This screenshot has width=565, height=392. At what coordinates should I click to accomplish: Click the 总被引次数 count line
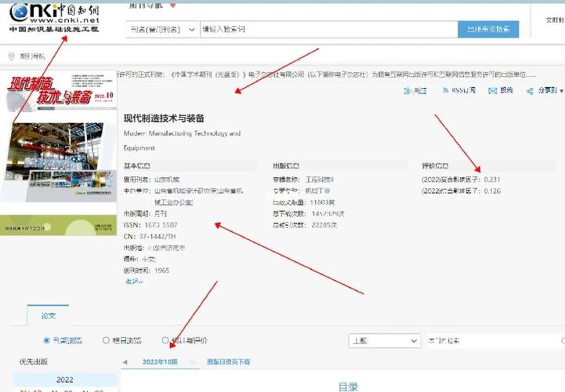[305, 225]
